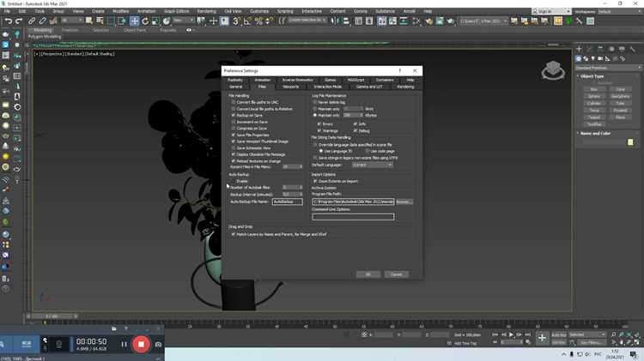Toggle the Percent Snap icon

pos(258,21)
